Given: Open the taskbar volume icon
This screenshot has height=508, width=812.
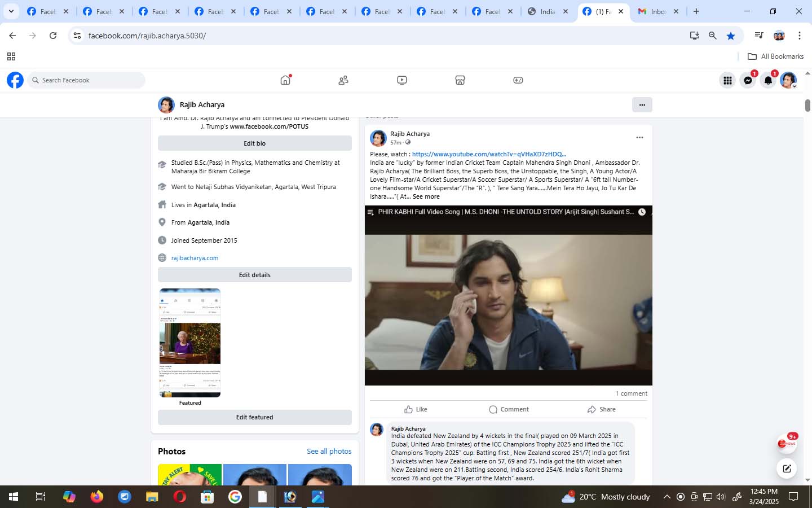Looking at the screenshot, I should click(721, 497).
